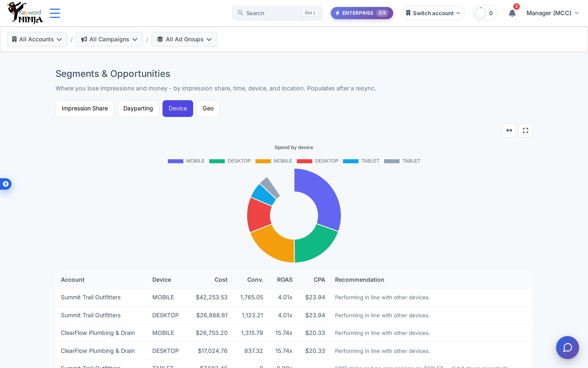Open the All Campaigns dropdown
This screenshot has width=588, height=368.
click(109, 39)
